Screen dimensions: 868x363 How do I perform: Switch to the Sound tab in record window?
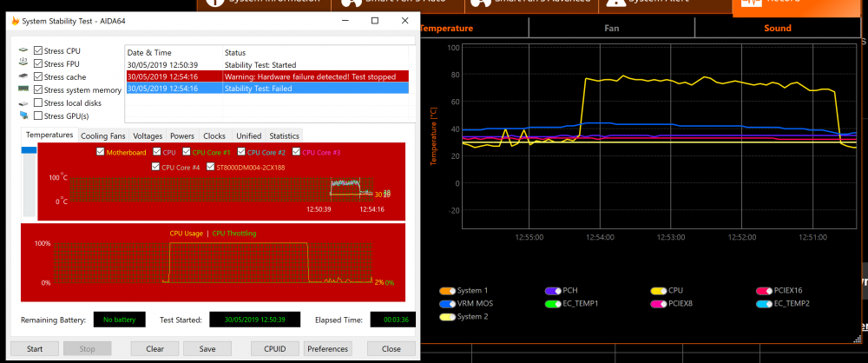coord(778,28)
